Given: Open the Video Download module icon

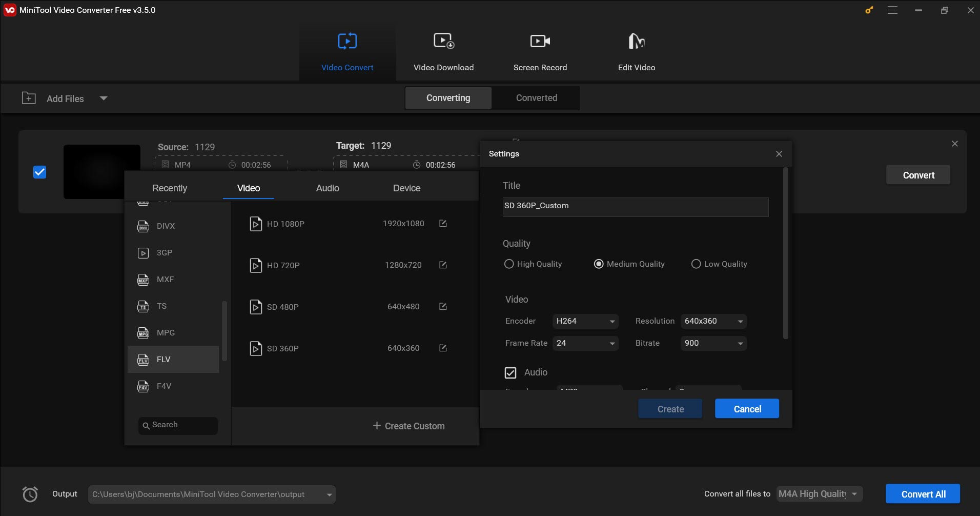Looking at the screenshot, I should [443, 41].
